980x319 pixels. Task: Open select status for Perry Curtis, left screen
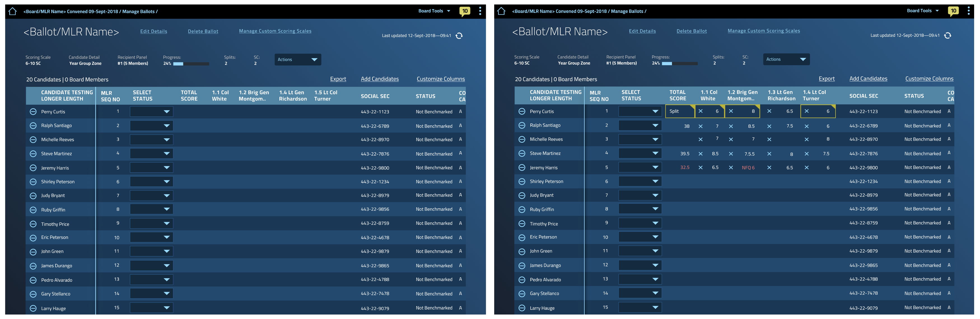tap(151, 112)
